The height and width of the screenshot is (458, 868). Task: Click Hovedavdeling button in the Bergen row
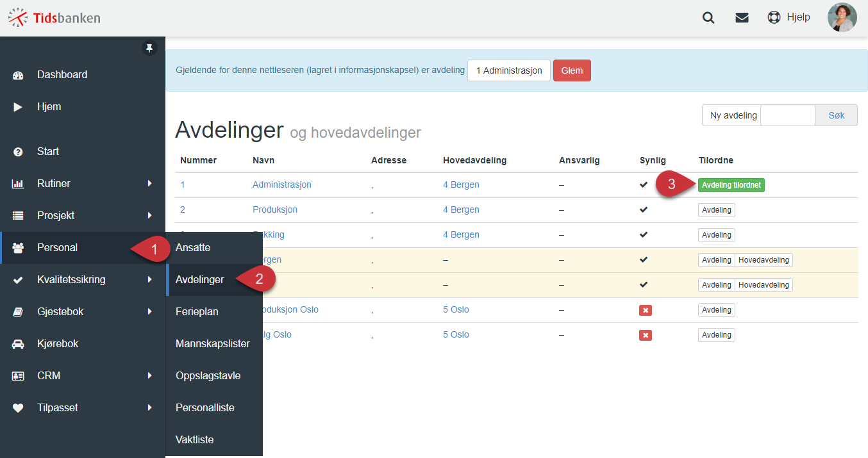coord(764,260)
